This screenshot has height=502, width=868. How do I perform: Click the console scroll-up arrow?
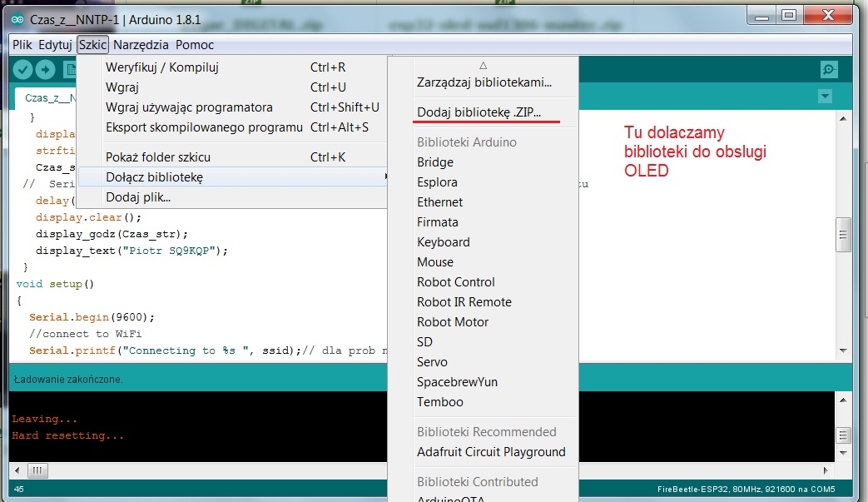point(843,400)
